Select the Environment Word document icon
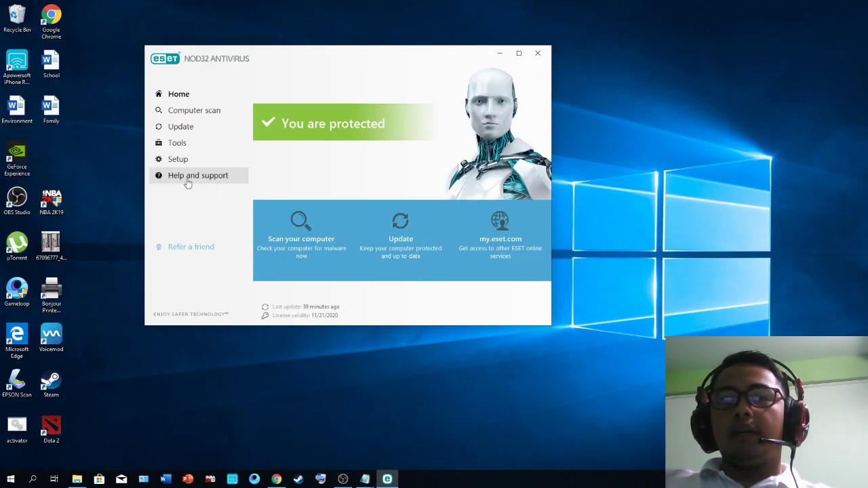Image resolution: width=868 pixels, height=488 pixels. point(17,110)
